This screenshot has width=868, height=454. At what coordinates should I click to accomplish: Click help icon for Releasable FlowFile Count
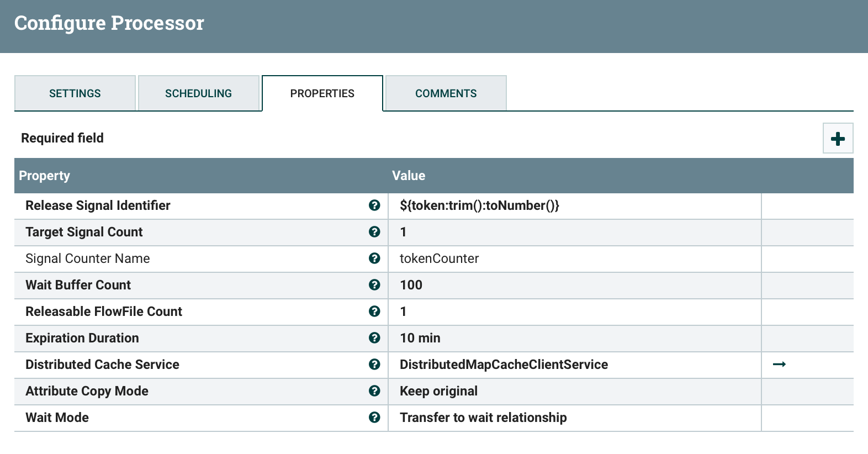[374, 312]
